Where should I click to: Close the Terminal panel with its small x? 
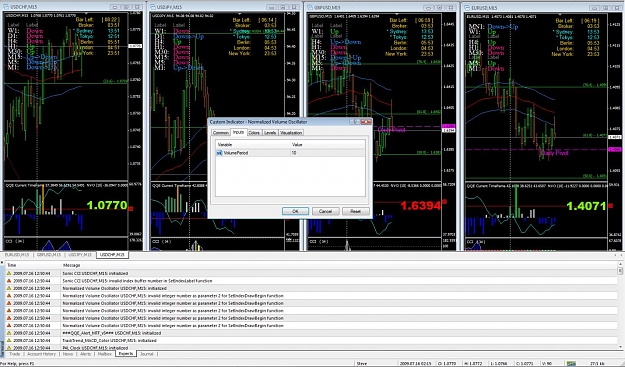[x=2, y=263]
